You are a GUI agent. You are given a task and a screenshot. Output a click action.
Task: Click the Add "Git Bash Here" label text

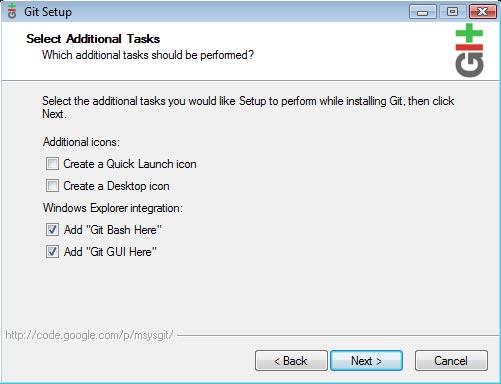113,230
